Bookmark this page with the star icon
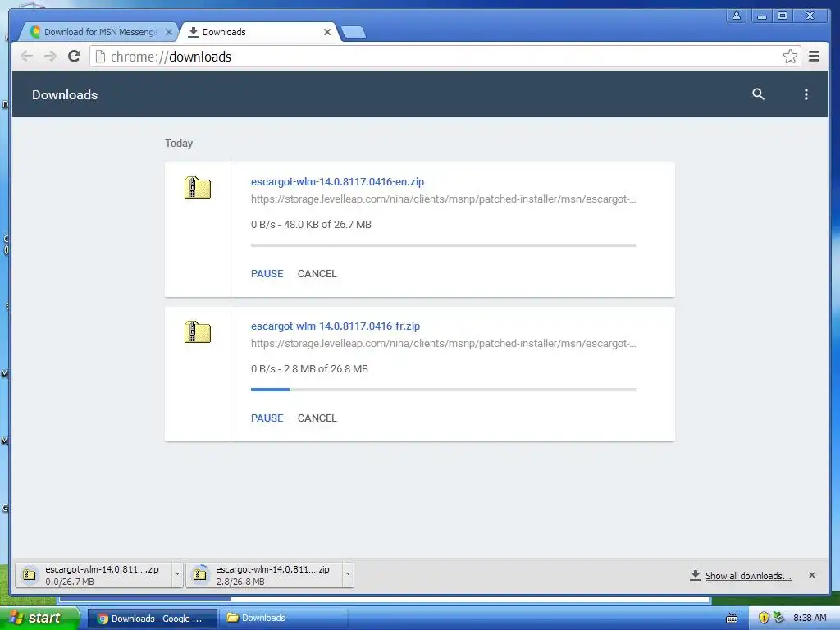The height and width of the screenshot is (630, 840). point(790,57)
